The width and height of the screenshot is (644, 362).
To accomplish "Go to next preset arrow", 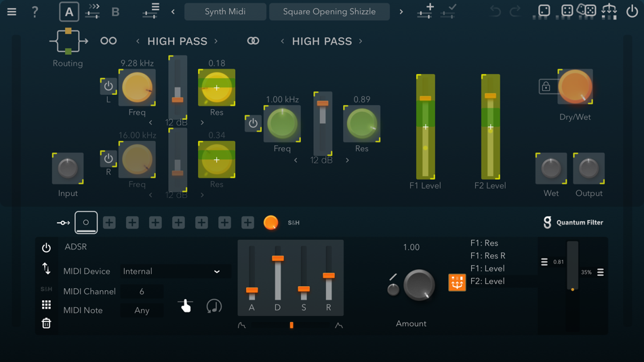I will pos(401,12).
